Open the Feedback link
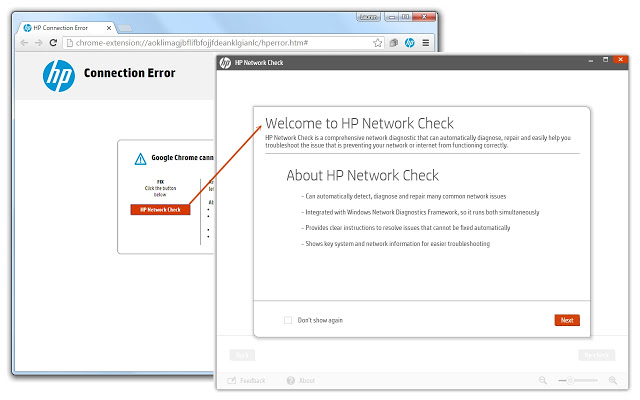The height and width of the screenshot is (400, 640). [x=247, y=380]
